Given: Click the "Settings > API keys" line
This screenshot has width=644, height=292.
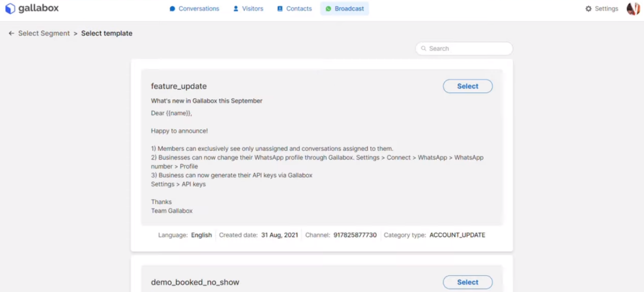Looking at the screenshot, I should coord(179,184).
